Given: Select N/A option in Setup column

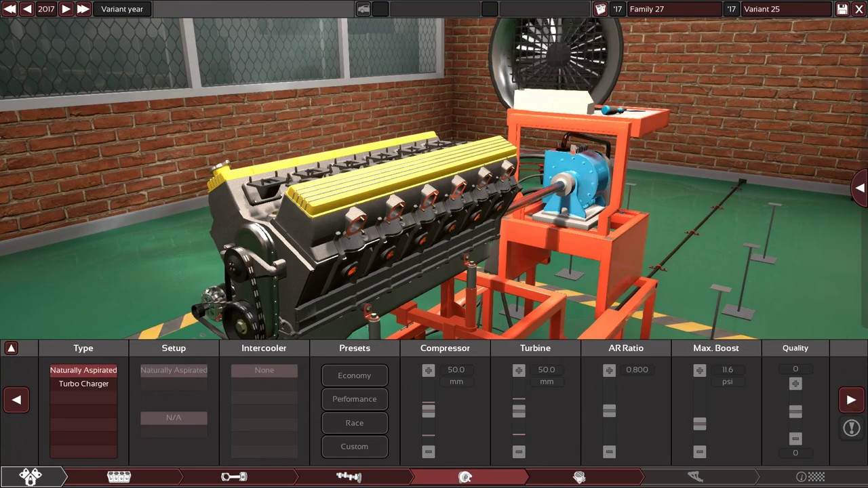Looking at the screenshot, I should click(x=174, y=418).
